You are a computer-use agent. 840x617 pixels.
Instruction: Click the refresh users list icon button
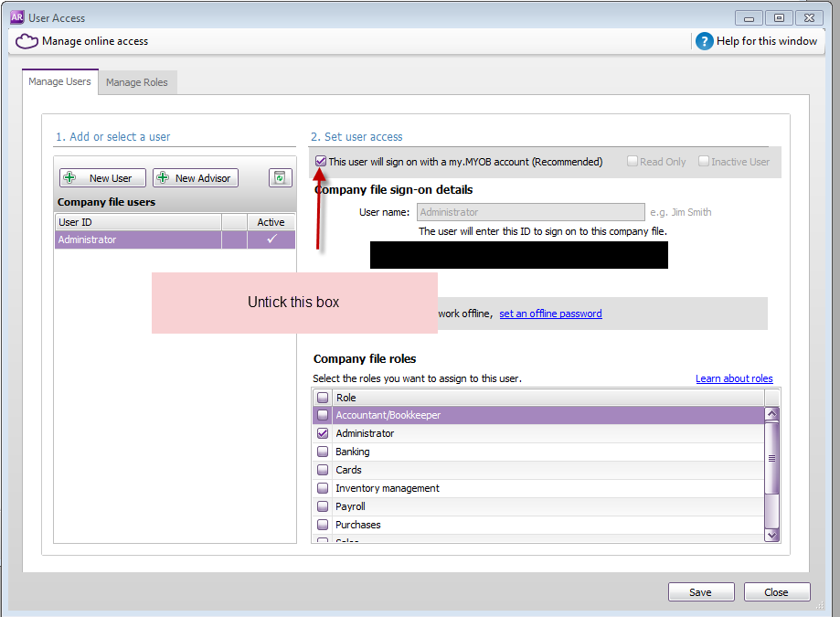click(x=281, y=178)
